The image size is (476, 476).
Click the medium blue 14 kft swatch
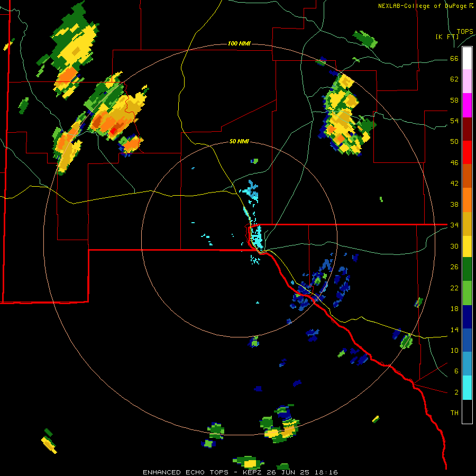click(x=467, y=340)
